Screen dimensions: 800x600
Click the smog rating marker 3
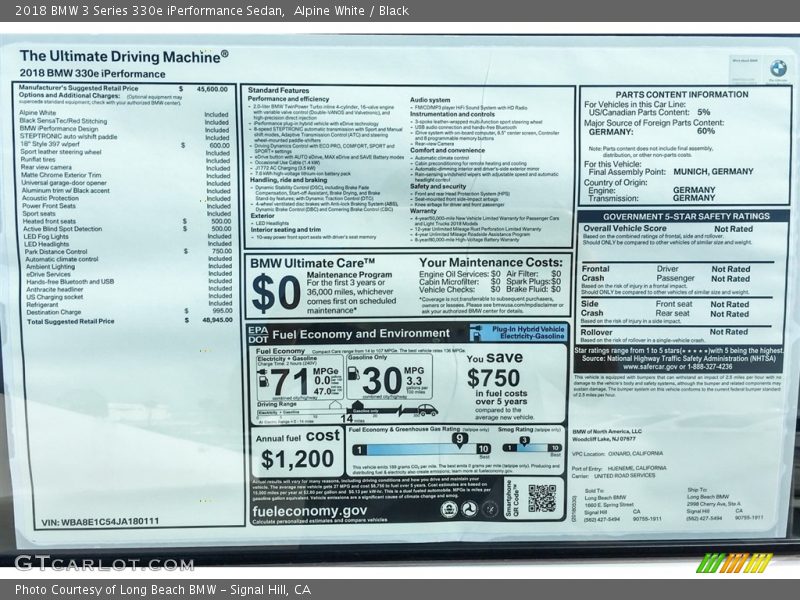524,441
